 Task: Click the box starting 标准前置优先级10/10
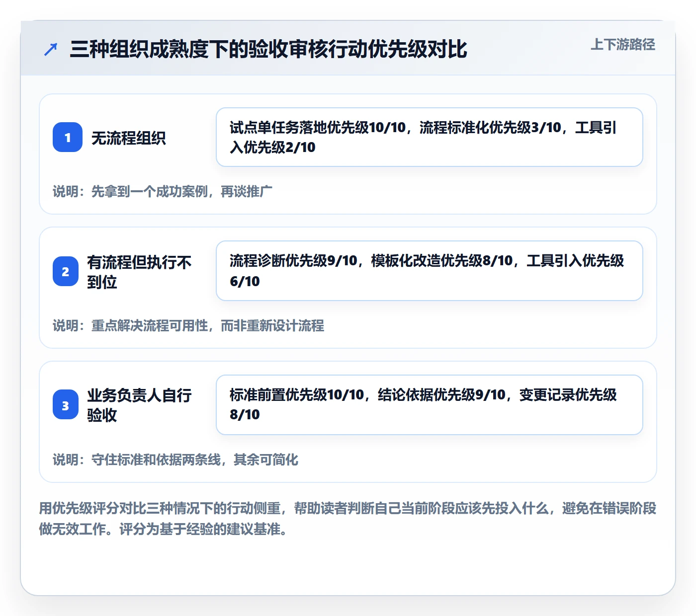coord(430,405)
